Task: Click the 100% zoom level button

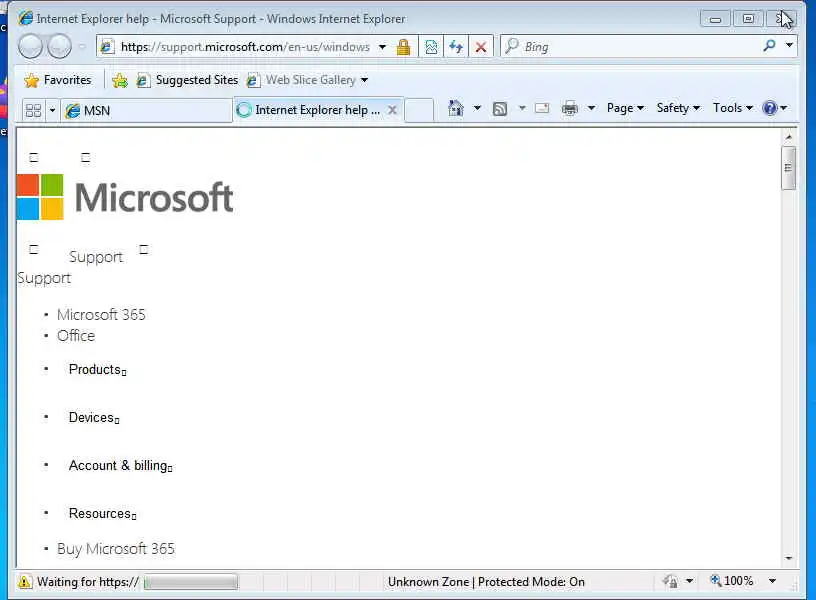Action: tap(732, 581)
